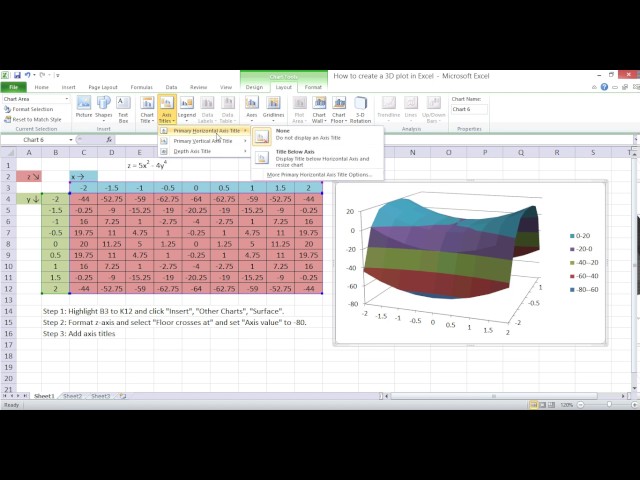640x480 pixels.
Task: Select the Sheet3 tab
Action: 100,396
